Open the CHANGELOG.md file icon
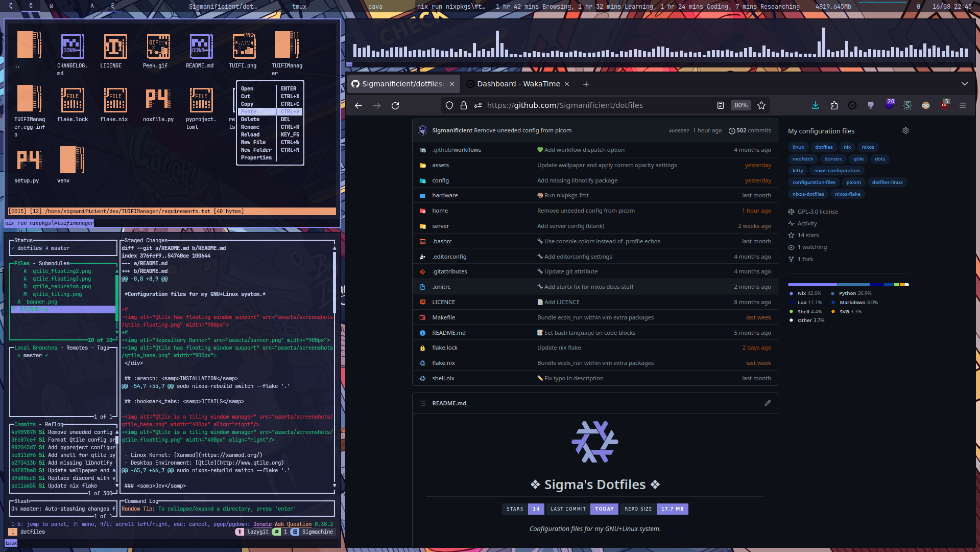 click(73, 46)
